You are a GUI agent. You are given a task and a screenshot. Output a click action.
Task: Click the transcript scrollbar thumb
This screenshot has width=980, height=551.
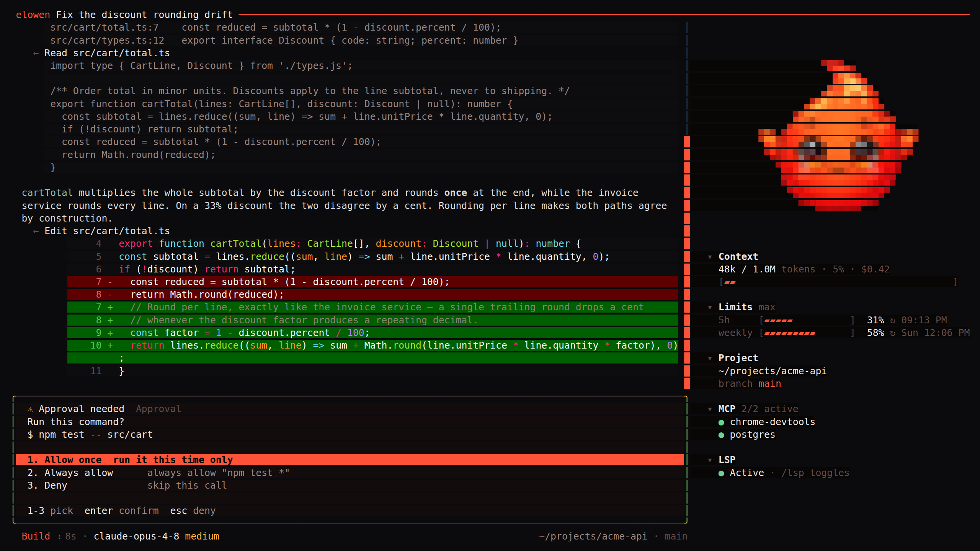(x=687, y=262)
